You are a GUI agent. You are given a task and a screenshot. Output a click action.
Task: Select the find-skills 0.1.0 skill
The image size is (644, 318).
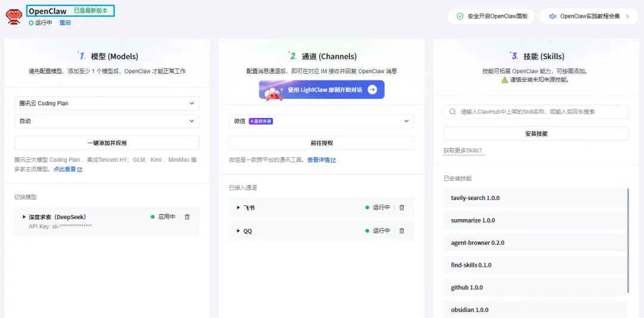(535, 265)
